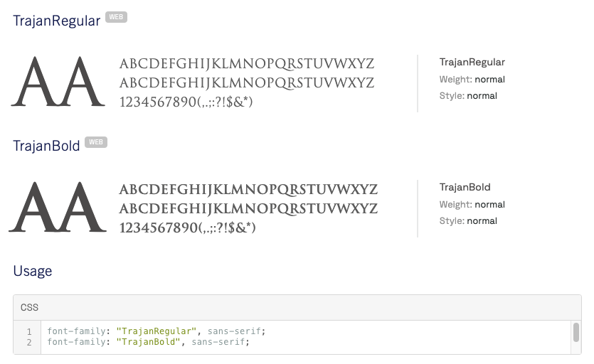Click the Style: normal entry for TrajanBold
The height and width of the screenshot is (364, 594).
(x=468, y=221)
